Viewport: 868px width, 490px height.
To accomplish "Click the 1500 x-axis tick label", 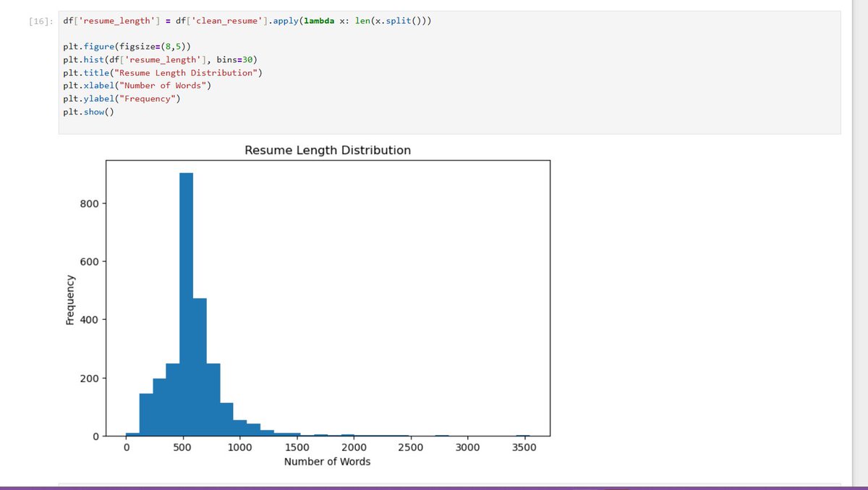I will pyautogui.click(x=297, y=447).
